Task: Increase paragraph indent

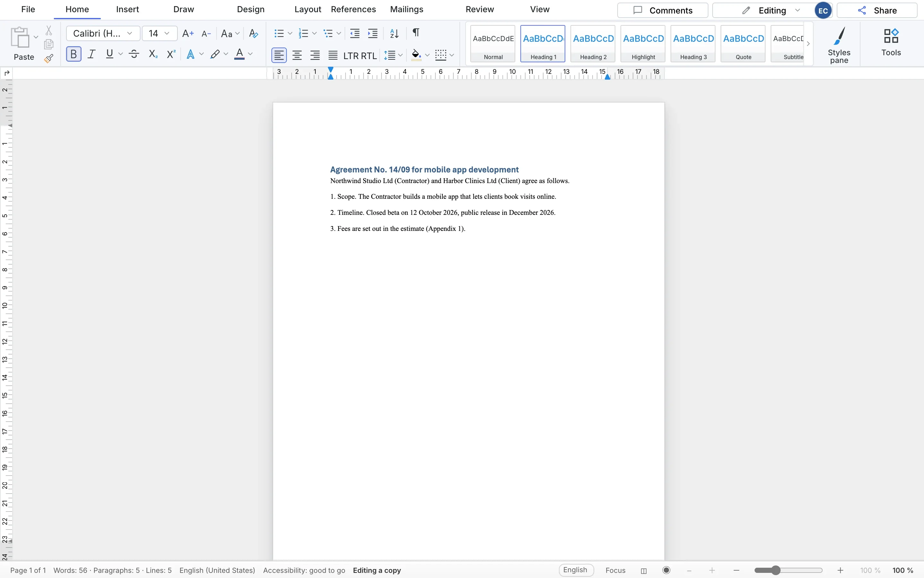Action: (x=373, y=34)
